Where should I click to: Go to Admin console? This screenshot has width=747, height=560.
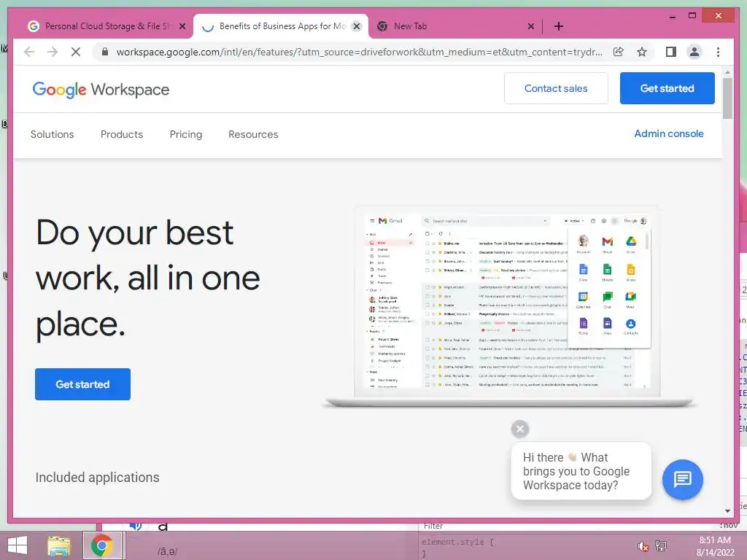point(669,134)
